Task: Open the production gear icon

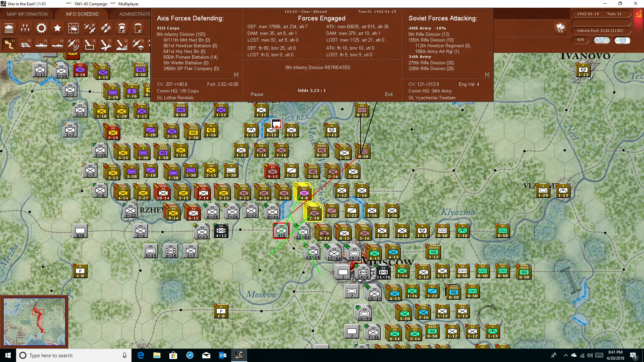Action: [41, 28]
